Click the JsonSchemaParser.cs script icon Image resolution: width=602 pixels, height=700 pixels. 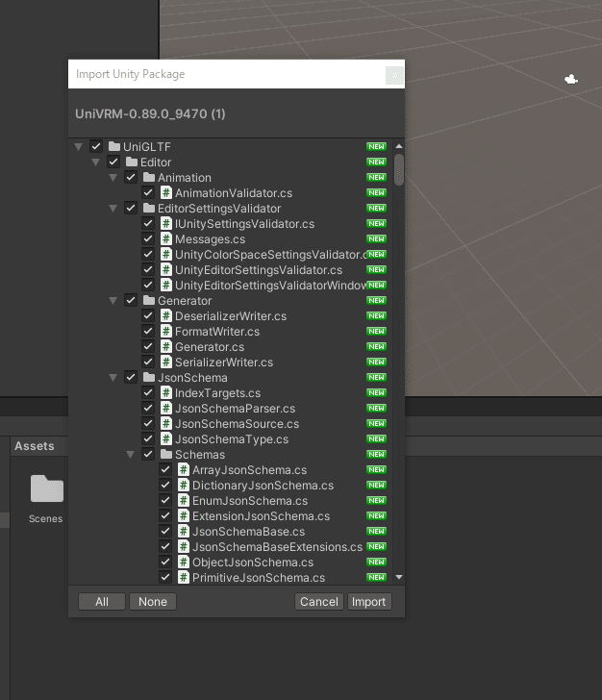coord(166,408)
